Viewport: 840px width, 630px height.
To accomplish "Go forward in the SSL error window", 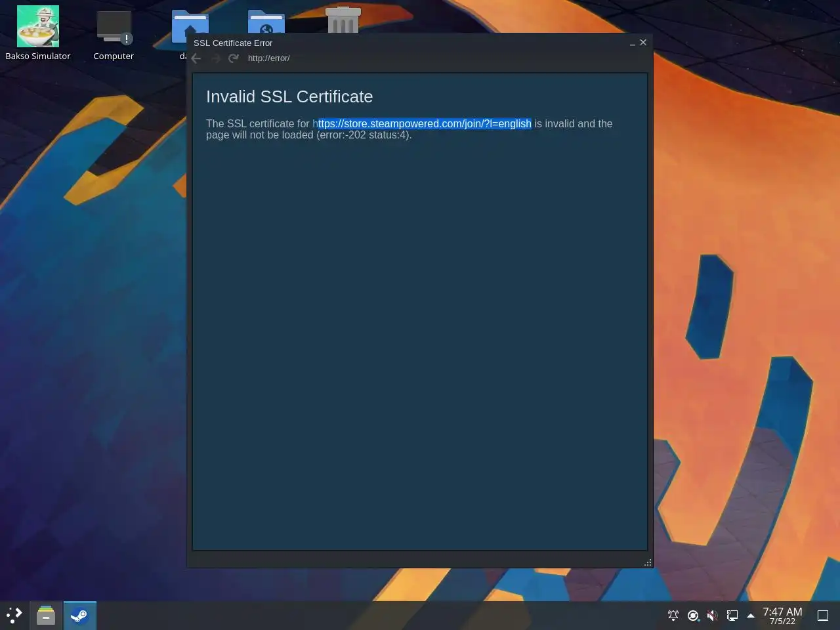I will pyautogui.click(x=215, y=58).
